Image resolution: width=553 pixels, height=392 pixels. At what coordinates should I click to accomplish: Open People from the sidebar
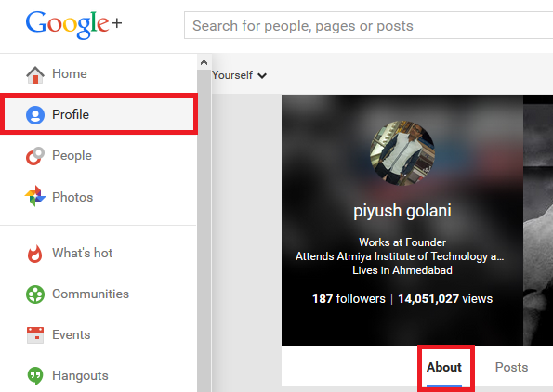coord(72,155)
